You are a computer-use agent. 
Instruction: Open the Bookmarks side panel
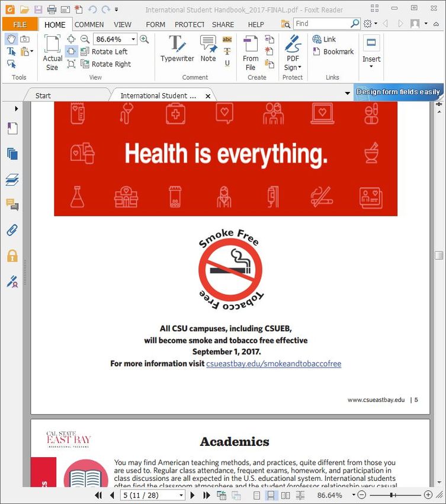point(12,128)
